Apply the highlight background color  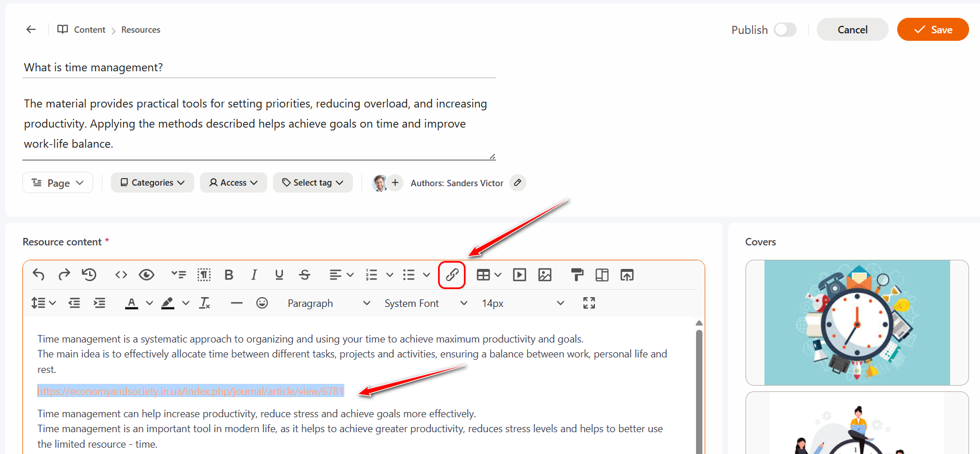pos(168,303)
